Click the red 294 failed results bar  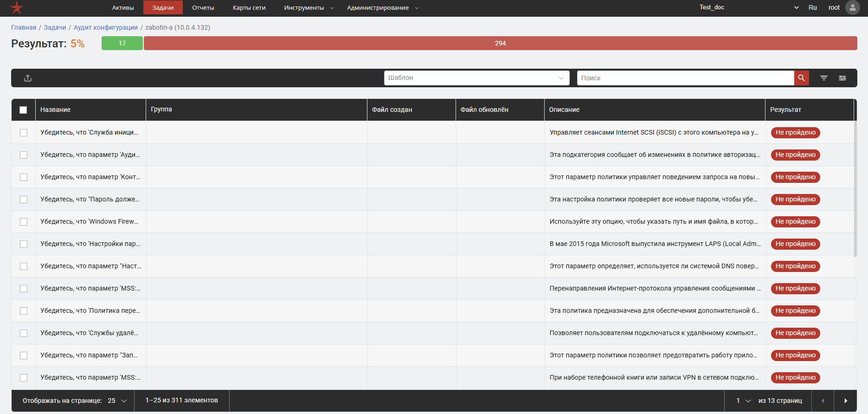pos(500,43)
